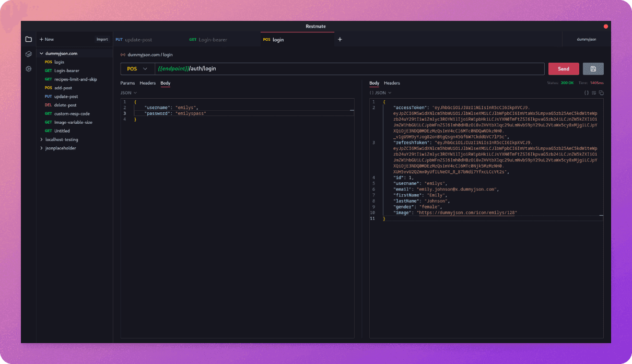Toggle response line-wrap with the lines icon
Screen dimensions: 632x364
(x=594, y=92)
